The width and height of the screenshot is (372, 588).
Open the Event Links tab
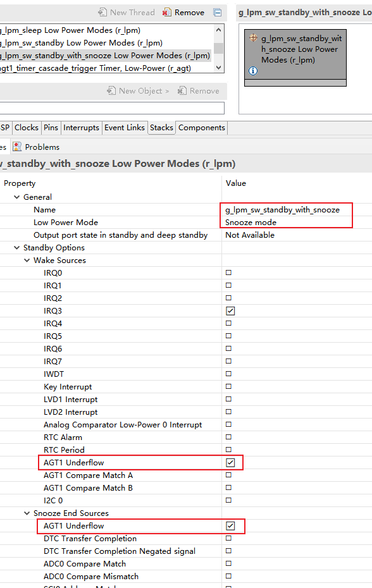124,128
